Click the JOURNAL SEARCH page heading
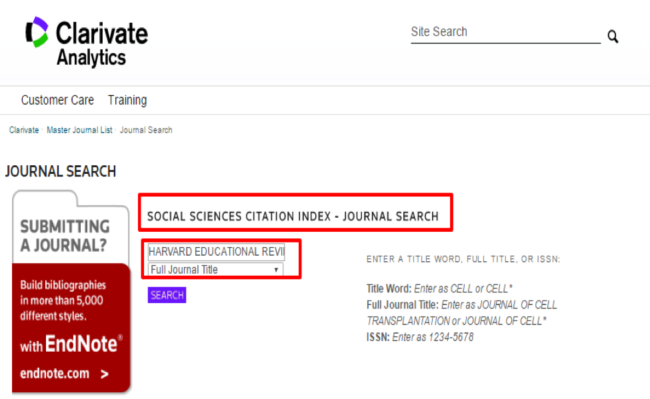The height and width of the screenshot is (399, 650). pos(61,172)
